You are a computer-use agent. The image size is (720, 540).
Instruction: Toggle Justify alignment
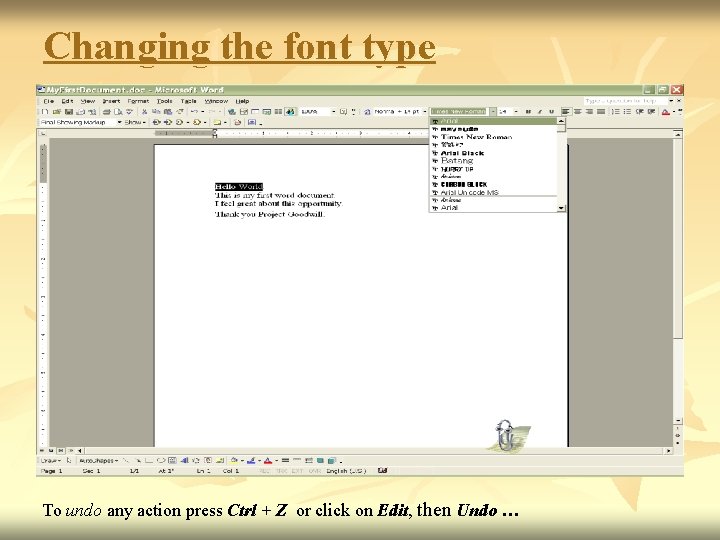[601, 112]
